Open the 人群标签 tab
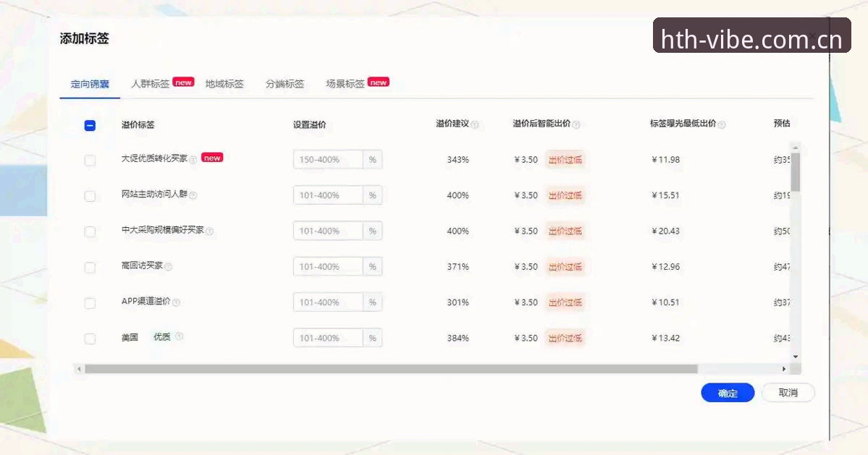 [150, 83]
